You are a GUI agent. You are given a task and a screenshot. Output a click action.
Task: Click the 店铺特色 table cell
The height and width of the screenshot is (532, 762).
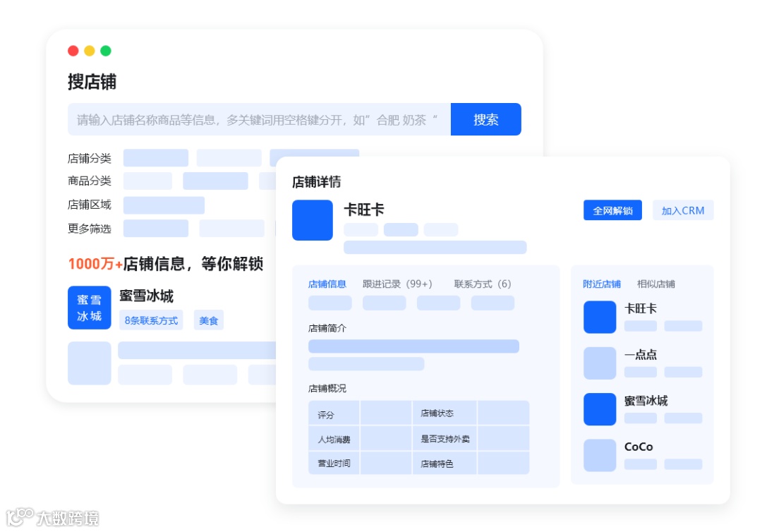coord(445,464)
